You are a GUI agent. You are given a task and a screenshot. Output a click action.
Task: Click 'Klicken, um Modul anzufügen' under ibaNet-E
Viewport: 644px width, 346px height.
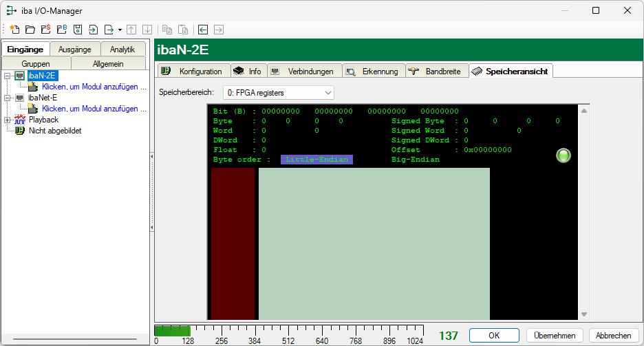coord(94,109)
